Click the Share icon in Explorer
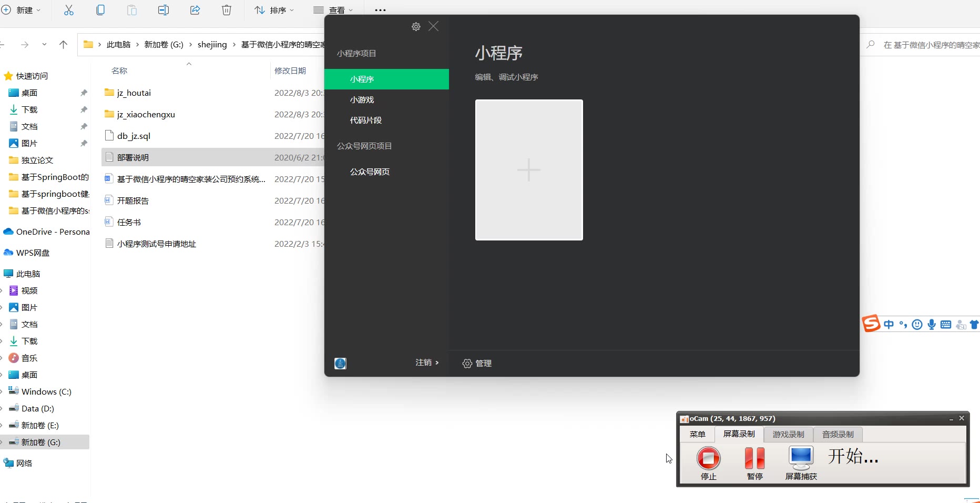The width and height of the screenshot is (980, 503). coord(195,10)
